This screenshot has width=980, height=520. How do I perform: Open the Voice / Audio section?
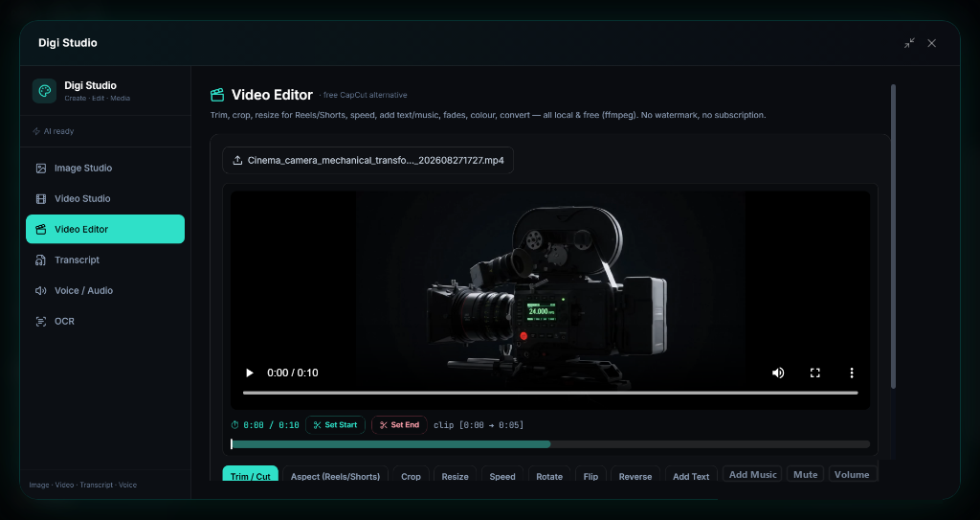coord(105,290)
